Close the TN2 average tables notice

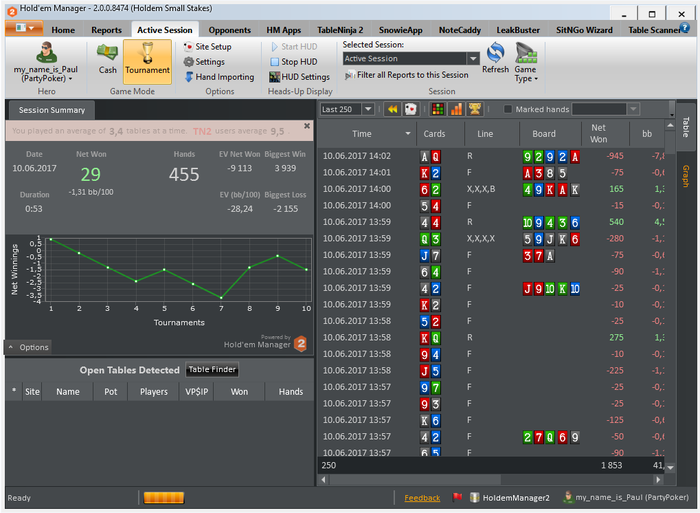[x=307, y=126]
